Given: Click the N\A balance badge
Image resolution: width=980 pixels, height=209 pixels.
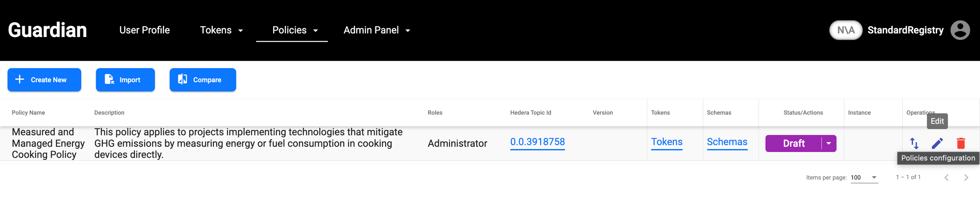Looking at the screenshot, I should [x=846, y=30].
